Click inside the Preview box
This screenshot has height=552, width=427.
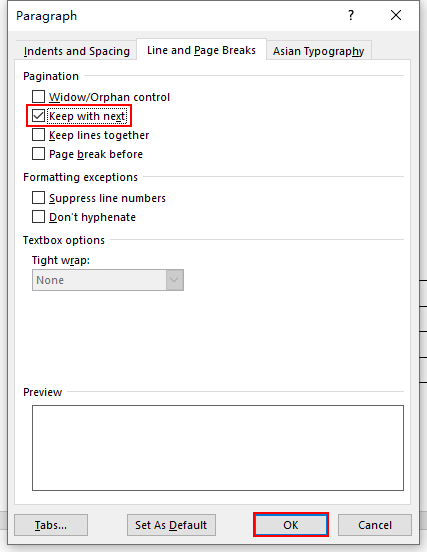click(x=218, y=448)
